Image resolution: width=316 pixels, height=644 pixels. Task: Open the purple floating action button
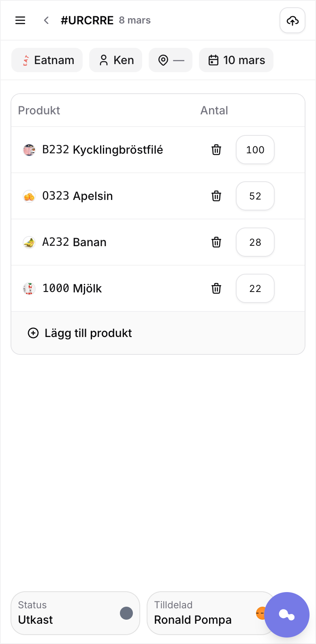tap(287, 615)
